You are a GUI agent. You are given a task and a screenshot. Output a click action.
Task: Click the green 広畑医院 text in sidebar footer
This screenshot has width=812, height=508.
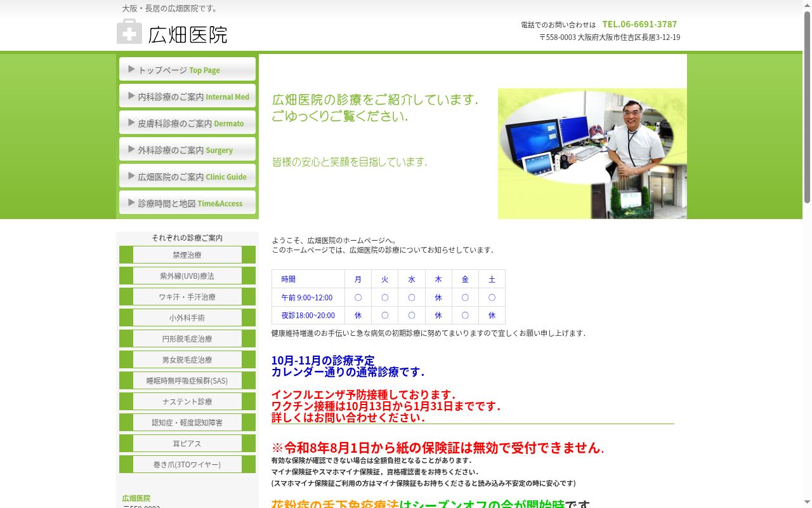(x=136, y=498)
